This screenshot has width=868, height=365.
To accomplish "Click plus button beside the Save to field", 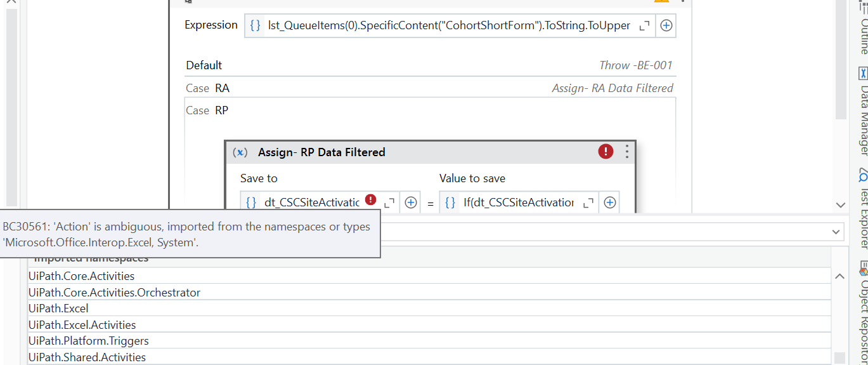I will 410,202.
